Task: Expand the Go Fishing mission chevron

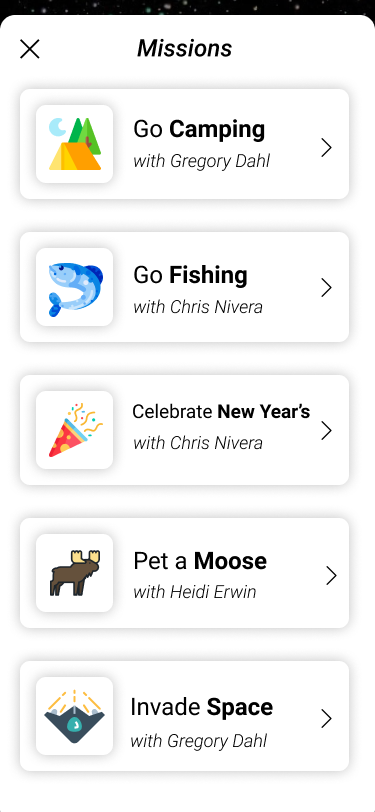Action: 326,287
